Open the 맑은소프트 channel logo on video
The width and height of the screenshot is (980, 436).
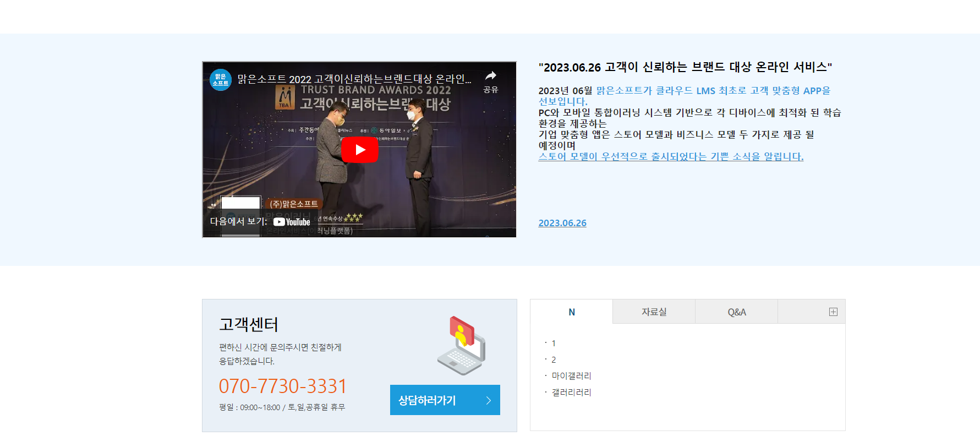[221, 80]
